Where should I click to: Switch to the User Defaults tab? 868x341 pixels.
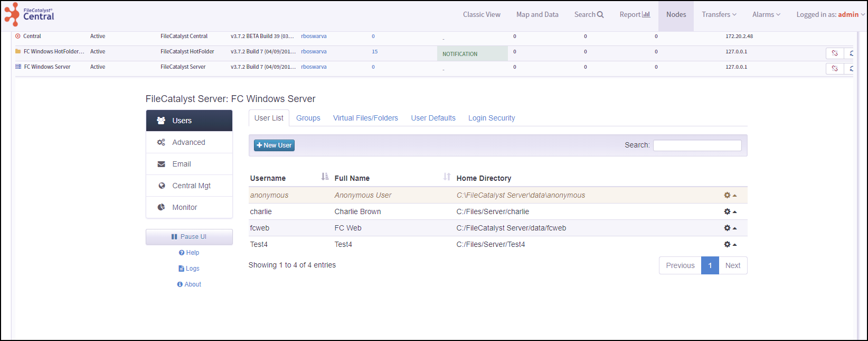point(433,118)
